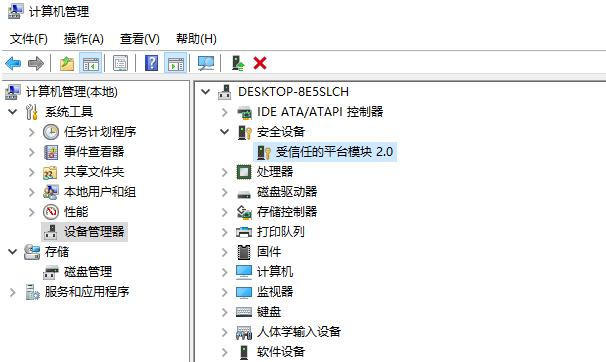Collapse the 安全设备 category
606x362 pixels.
pos(225,132)
